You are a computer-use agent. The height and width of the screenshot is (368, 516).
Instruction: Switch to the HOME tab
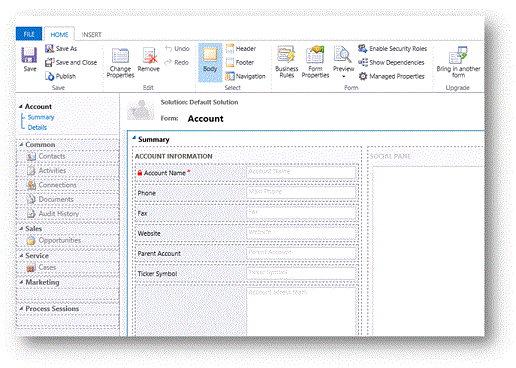point(59,34)
